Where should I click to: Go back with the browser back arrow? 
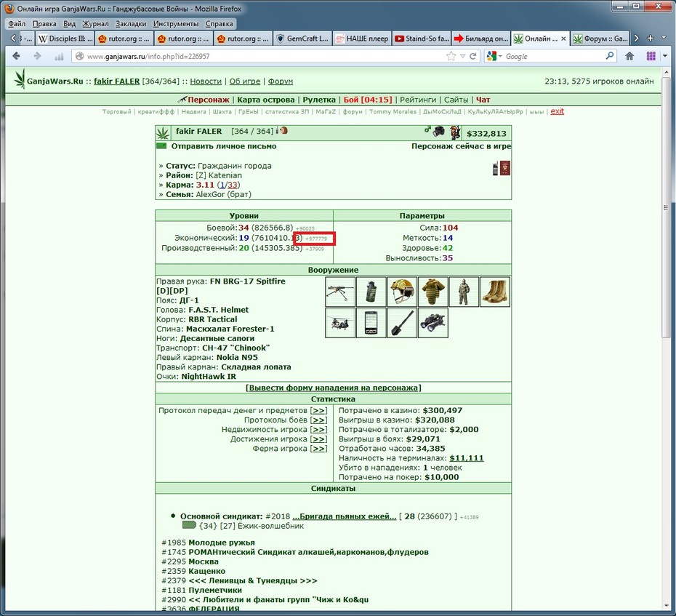click(x=17, y=56)
